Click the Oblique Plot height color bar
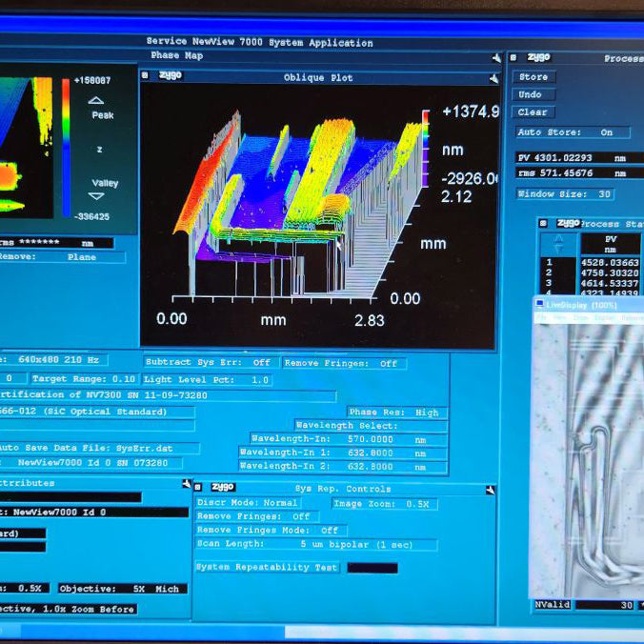This screenshot has height=644, width=644. [426, 149]
